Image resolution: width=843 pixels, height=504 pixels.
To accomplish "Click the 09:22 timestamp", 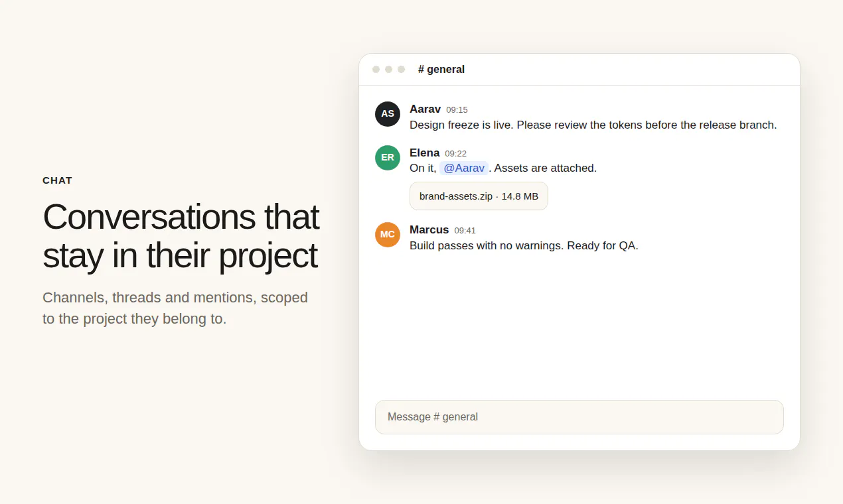I will pyautogui.click(x=455, y=154).
